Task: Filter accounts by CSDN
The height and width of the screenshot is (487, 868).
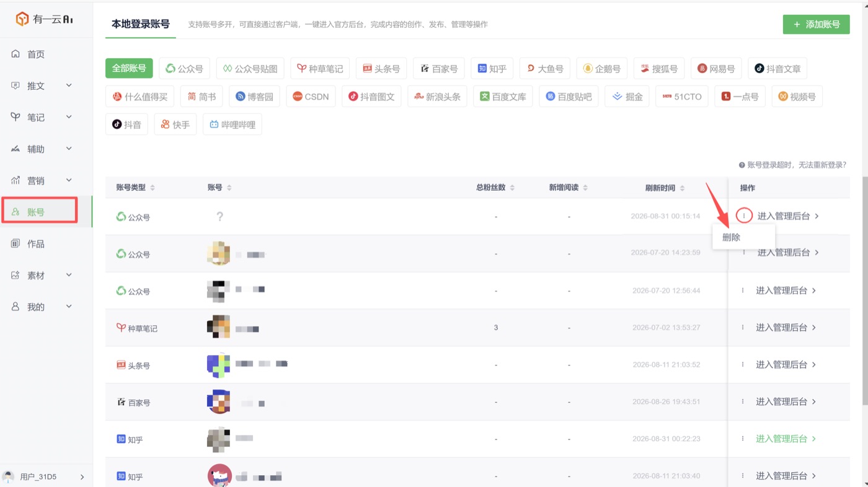Action: 311,97
